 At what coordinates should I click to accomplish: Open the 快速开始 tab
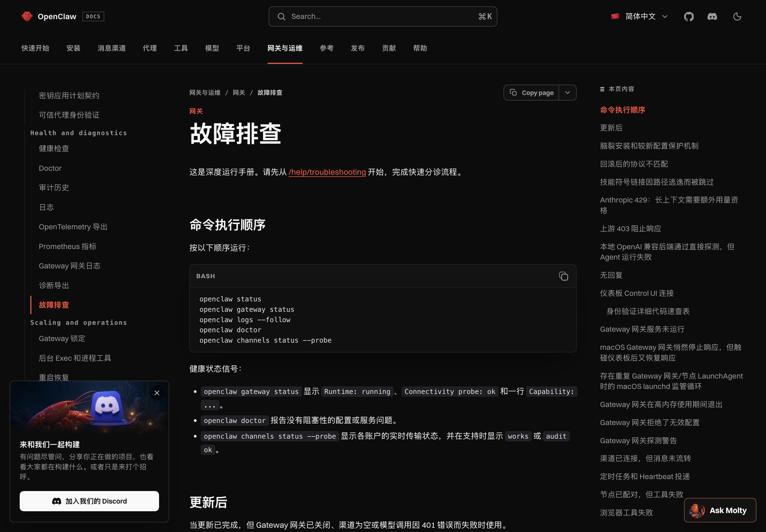click(x=35, y=48)
